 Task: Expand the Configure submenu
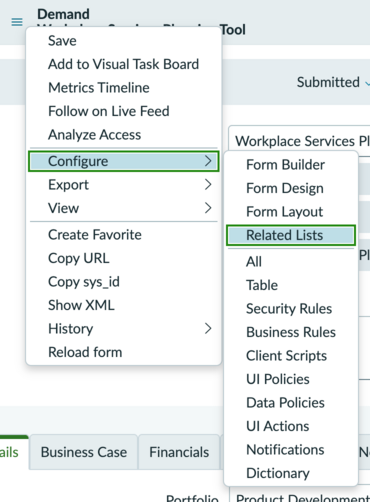124,161
